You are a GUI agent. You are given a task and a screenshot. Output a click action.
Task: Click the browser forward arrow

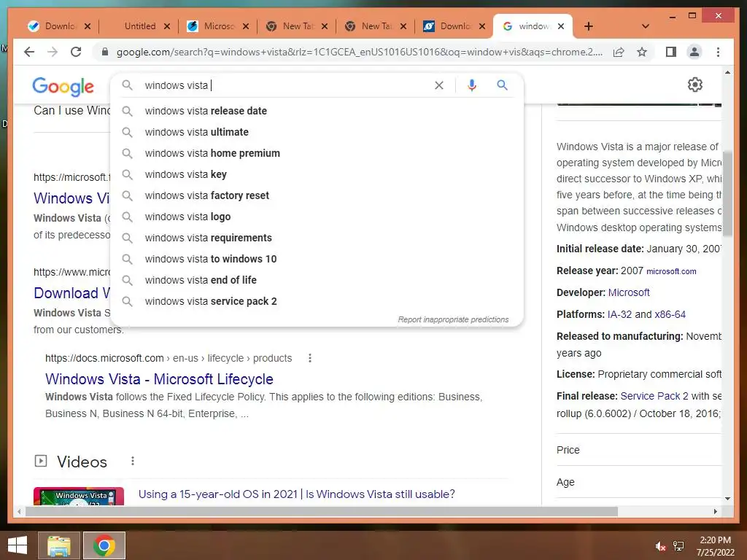pos(53,52)
